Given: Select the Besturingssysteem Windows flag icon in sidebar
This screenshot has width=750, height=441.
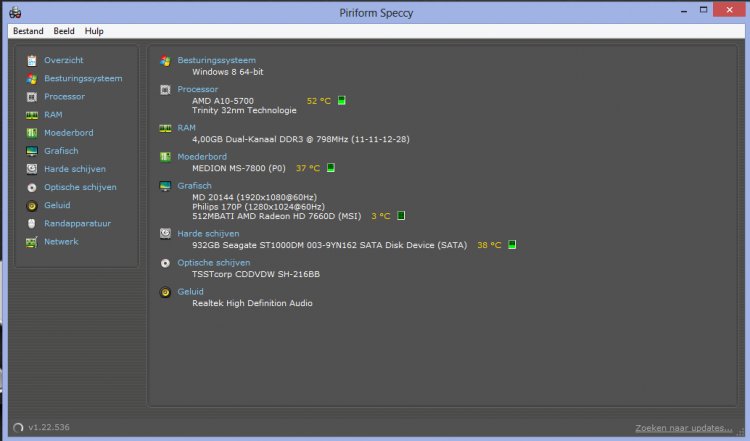Looking at the screenshot, I should pyautogui.click(x=32, y=78).
